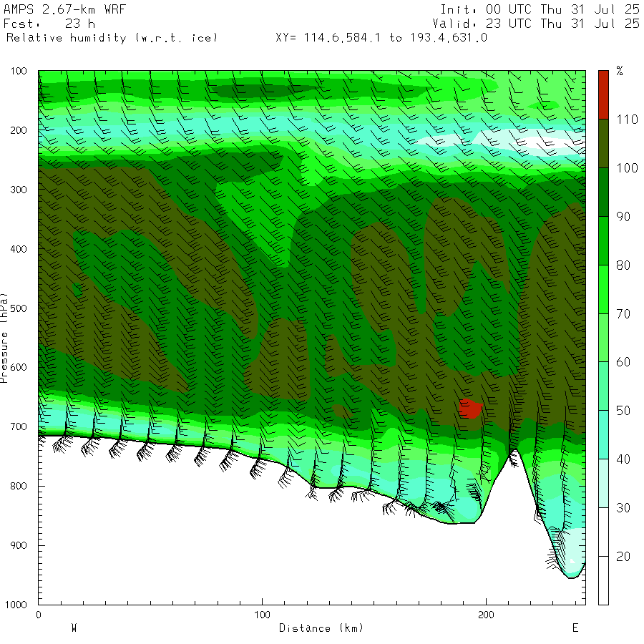Click the '80' legend value

(623, 265)
